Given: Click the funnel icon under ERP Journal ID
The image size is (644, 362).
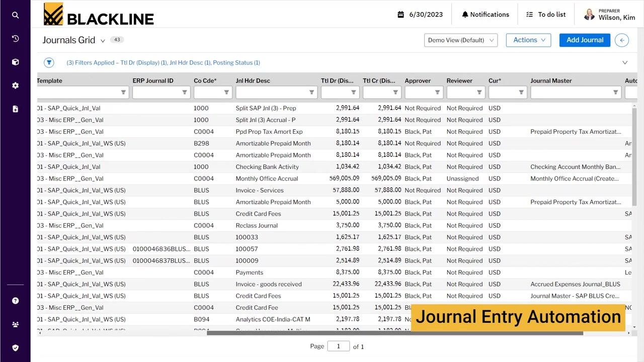Looking at the screenshot, I should pyautogui.click(x=185, y=93).
